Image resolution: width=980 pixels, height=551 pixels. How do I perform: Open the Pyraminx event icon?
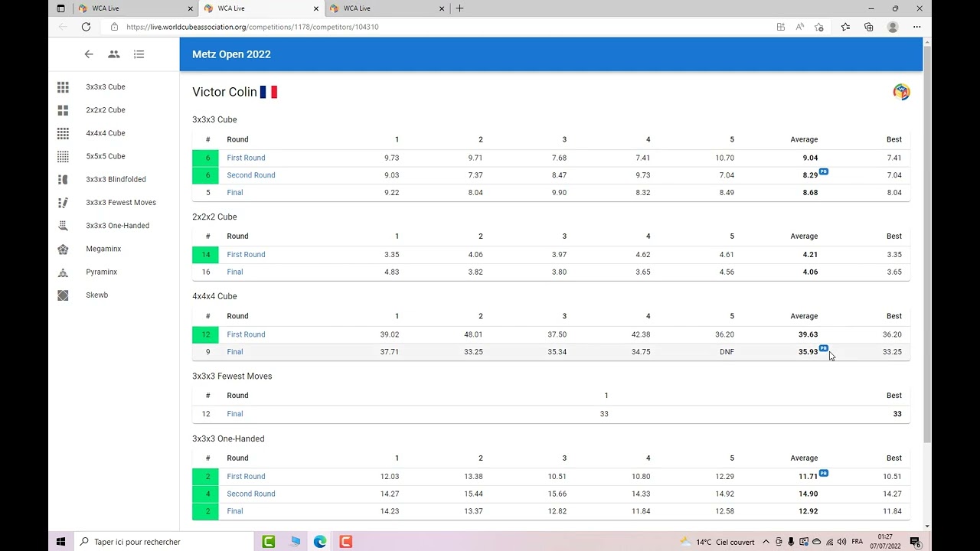63,272
